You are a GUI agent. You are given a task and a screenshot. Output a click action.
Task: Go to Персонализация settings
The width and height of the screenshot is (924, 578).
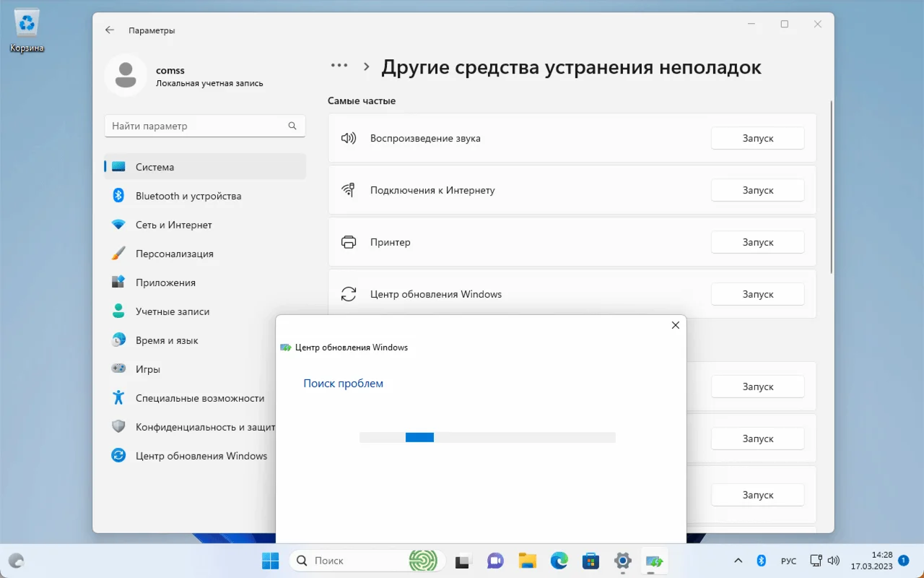(174, 254)
